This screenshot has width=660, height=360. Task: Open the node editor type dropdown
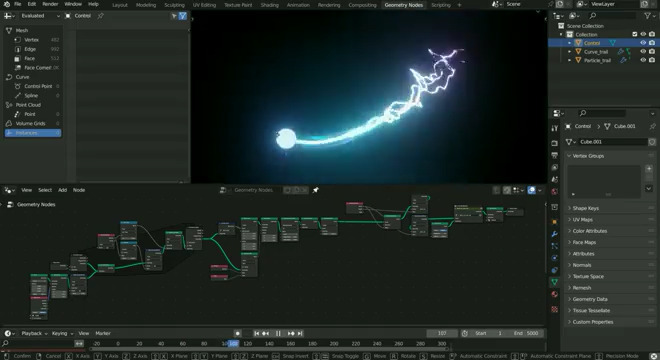[x=9, y=190]
